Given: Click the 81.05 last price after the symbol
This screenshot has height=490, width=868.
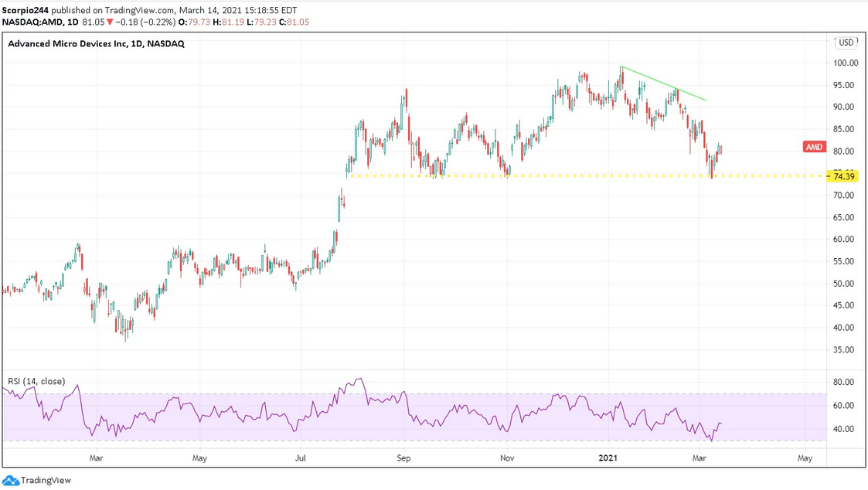Looking at the screenshot, I should coord(93,22).
